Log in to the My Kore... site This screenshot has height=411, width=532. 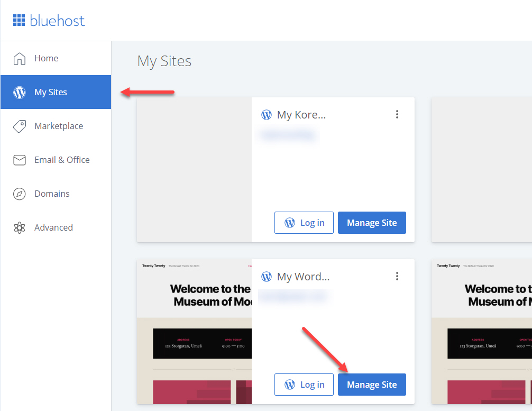click(x=304, y=223)
